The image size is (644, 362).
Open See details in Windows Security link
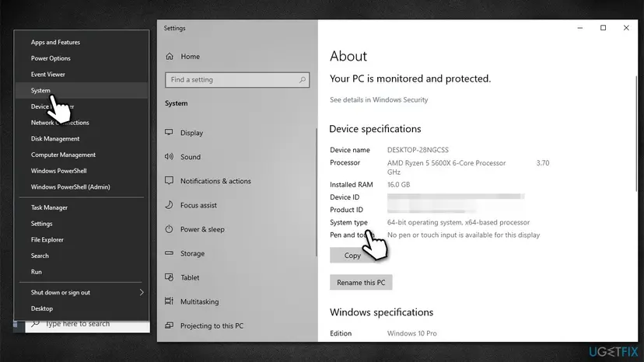tap(379, 99)
